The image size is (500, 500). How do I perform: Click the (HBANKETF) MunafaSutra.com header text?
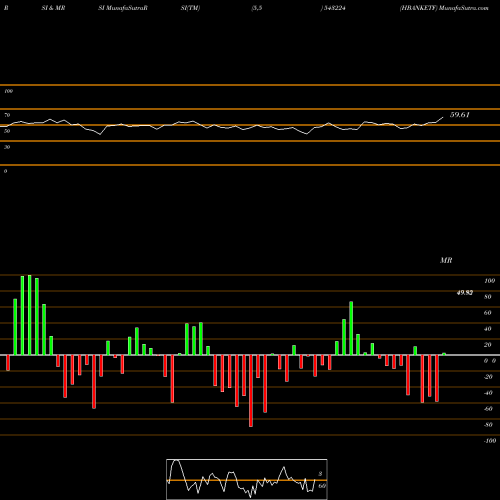tap(444, 8)
